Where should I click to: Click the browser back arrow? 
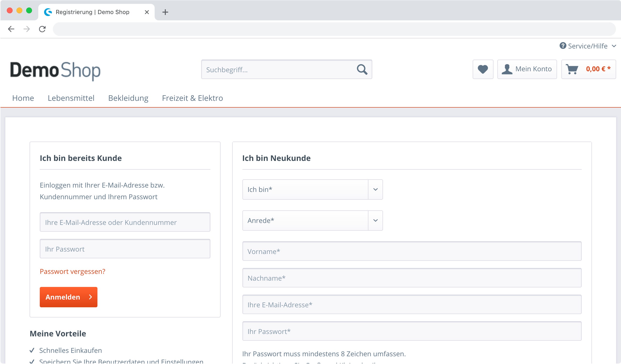pyautogui.click(x=11, y=29)
